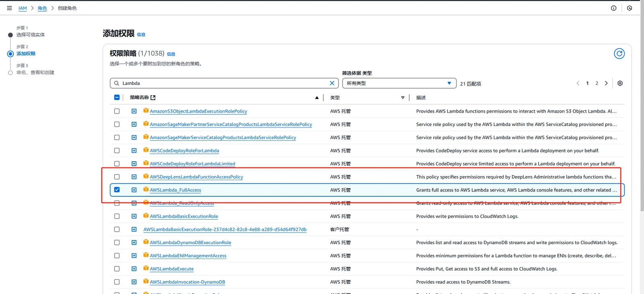Go to the previous results page

(x=578, y=83)
